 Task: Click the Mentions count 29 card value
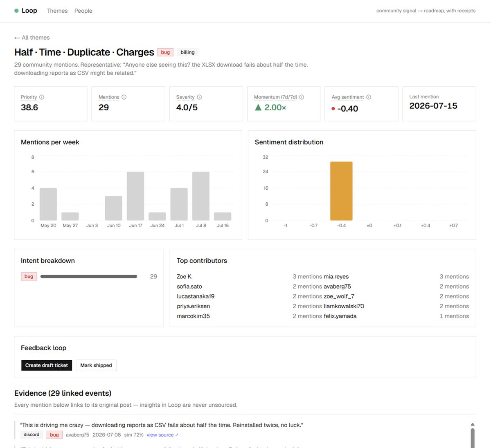point(104,108)
